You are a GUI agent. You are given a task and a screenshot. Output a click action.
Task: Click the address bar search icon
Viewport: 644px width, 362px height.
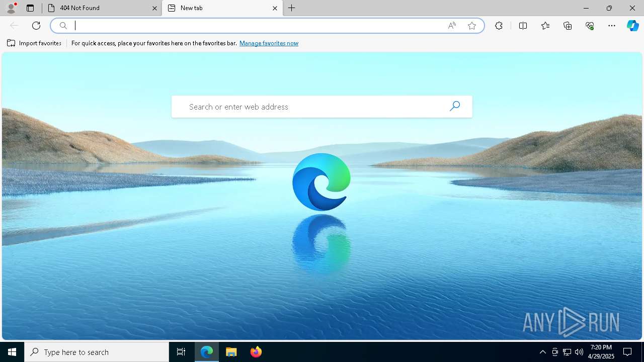click(63, 26)
